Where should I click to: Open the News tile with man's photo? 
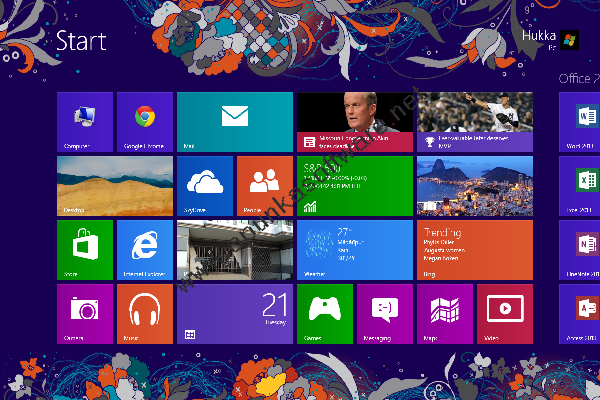point(355,122)
